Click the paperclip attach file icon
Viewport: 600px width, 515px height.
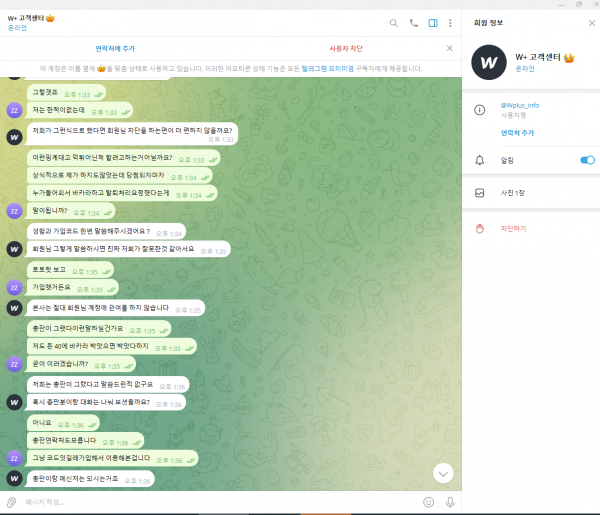click(x=11, y=501)
